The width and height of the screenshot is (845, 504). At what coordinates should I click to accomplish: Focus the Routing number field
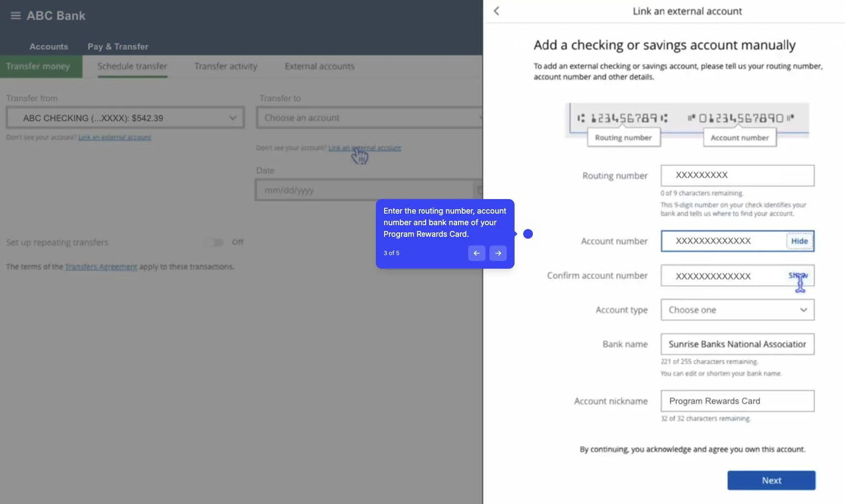[737, 175]
